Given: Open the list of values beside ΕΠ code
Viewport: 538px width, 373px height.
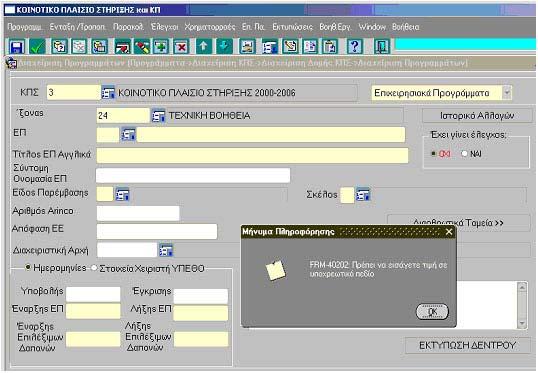Looking at the screenshot, I should pyautogui.click(x=128, y=134).
